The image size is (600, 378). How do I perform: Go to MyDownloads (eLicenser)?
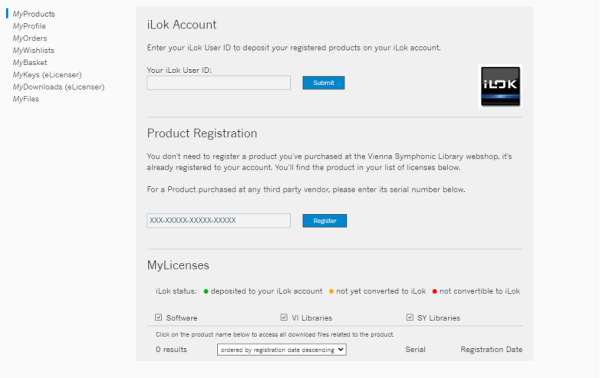coord(59,87)
